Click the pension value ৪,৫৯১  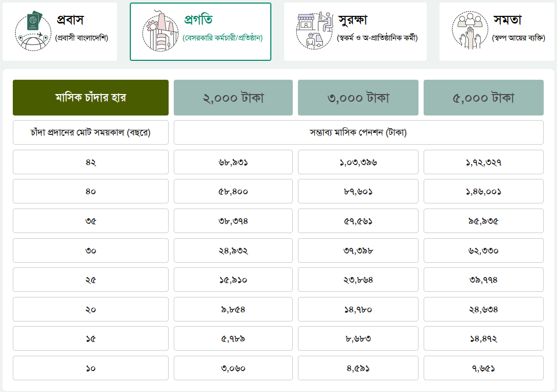(x=358, y=368)
